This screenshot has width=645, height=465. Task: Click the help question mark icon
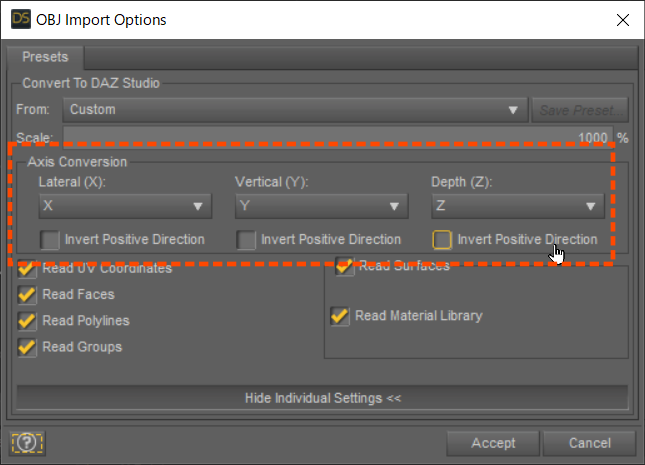pyautogui.click(x=27, y=443)
